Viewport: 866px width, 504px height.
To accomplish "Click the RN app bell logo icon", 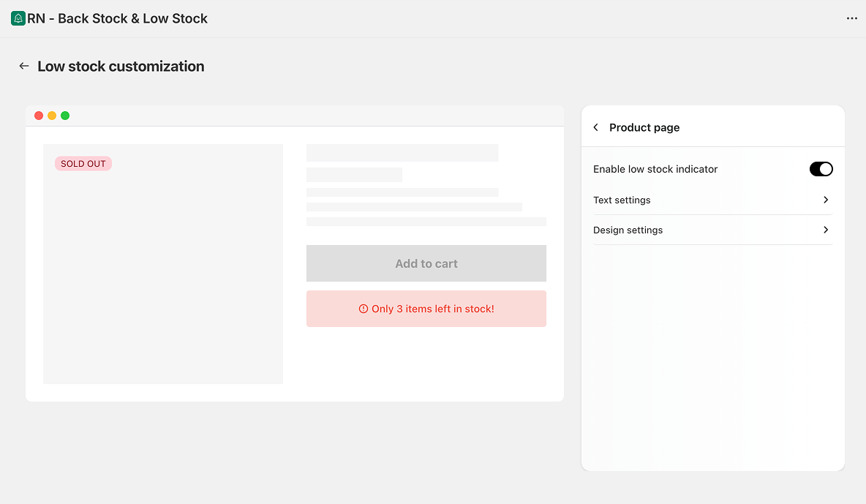I will click(18, 18).
